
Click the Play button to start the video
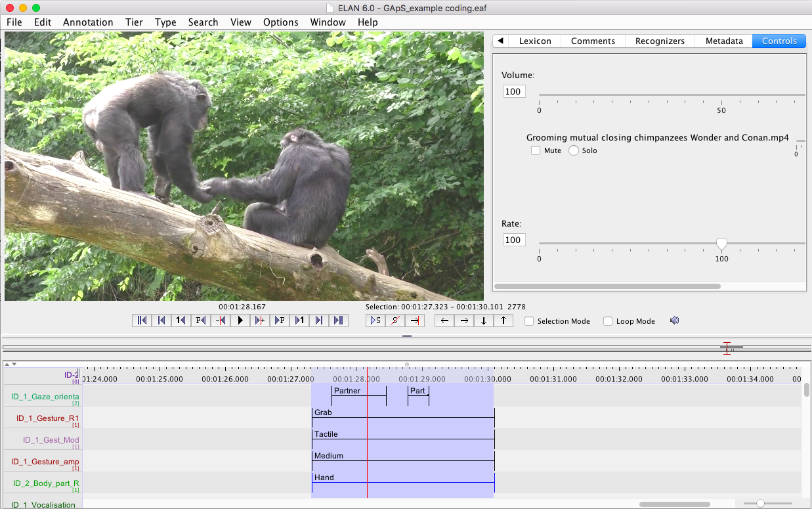(x=240, y=321)
